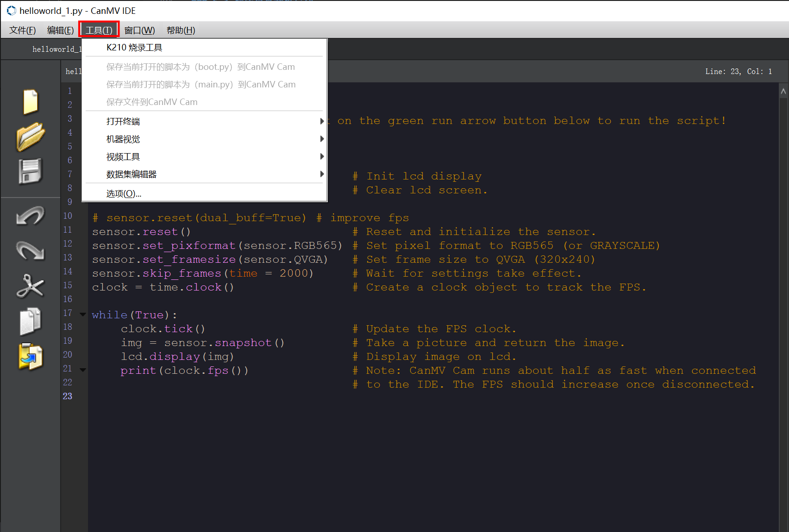
Task: Click the scroll-up arrow of the editor scrollbar
Action: click(x=783, y=91)
